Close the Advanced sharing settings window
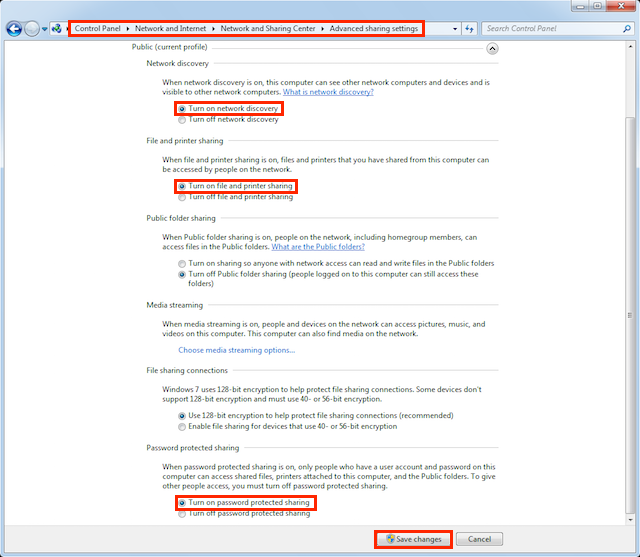This screenshot has height=557, width=640. 621,5
